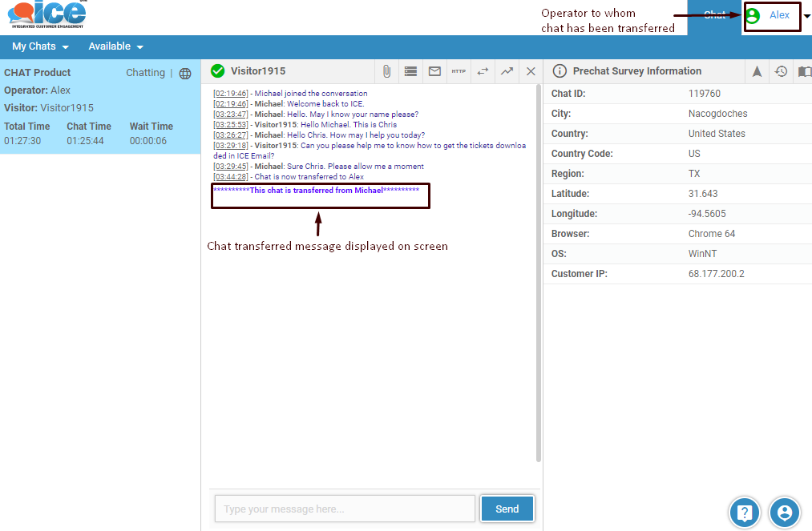
Task: Click the globe icon in chat card
Action: click(185, 74)
